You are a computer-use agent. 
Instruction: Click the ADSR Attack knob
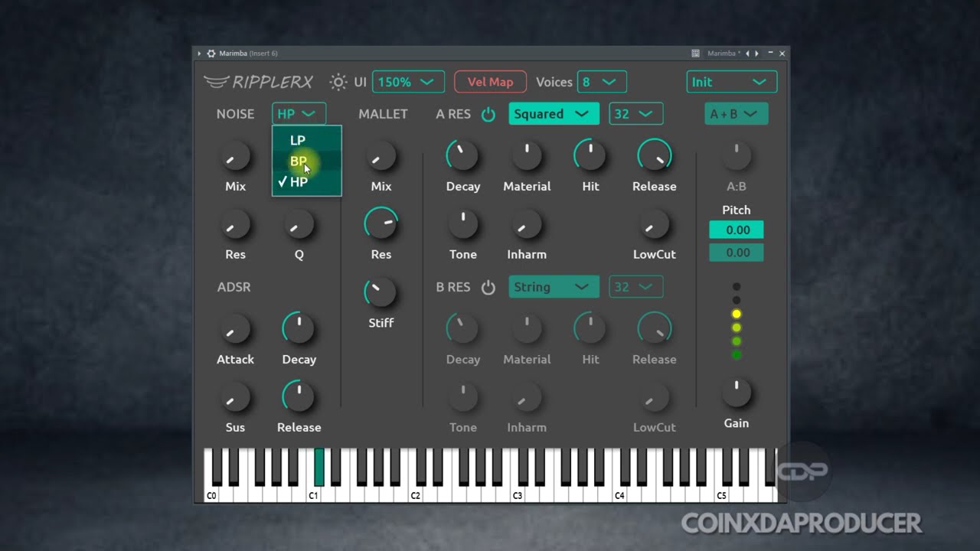click(235, 329)
